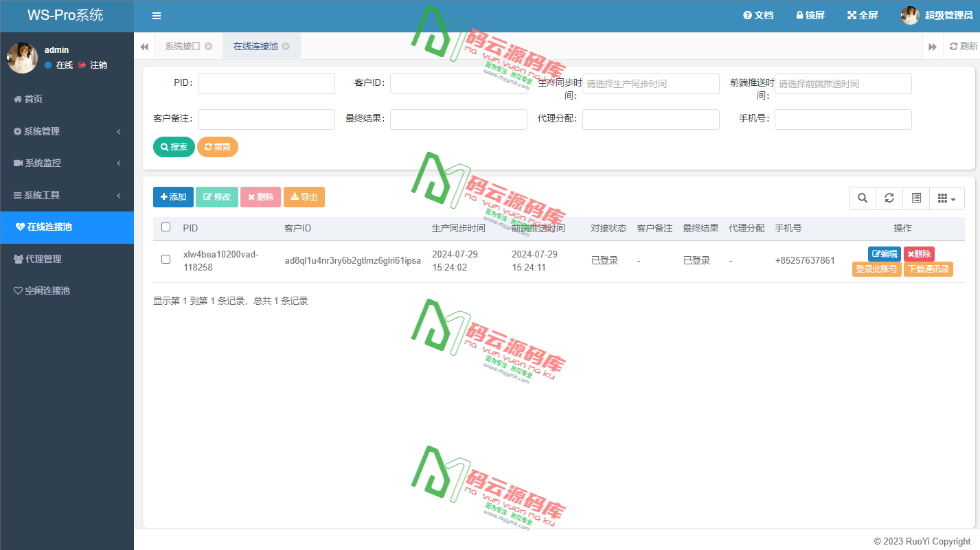Click the 添加 add button
The image size is (980, 550).
tap(173, 196)
